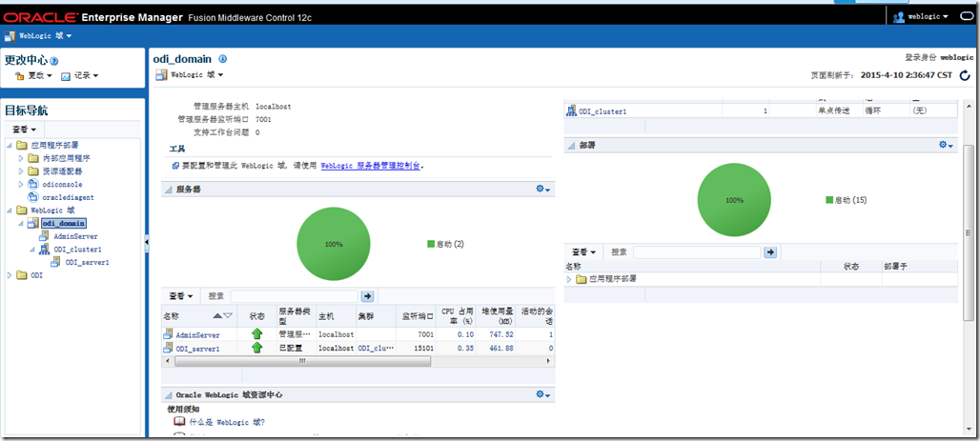Click the servers pie chart

[x=333, y=244]
